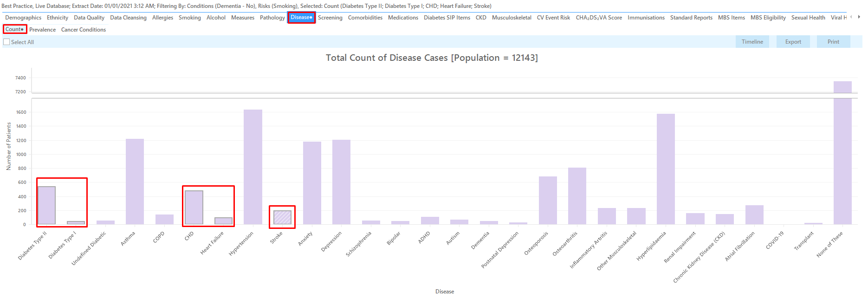
Task: Open the CV Event Risk tab
Action: pyautogui.click(x=553, y=18)
